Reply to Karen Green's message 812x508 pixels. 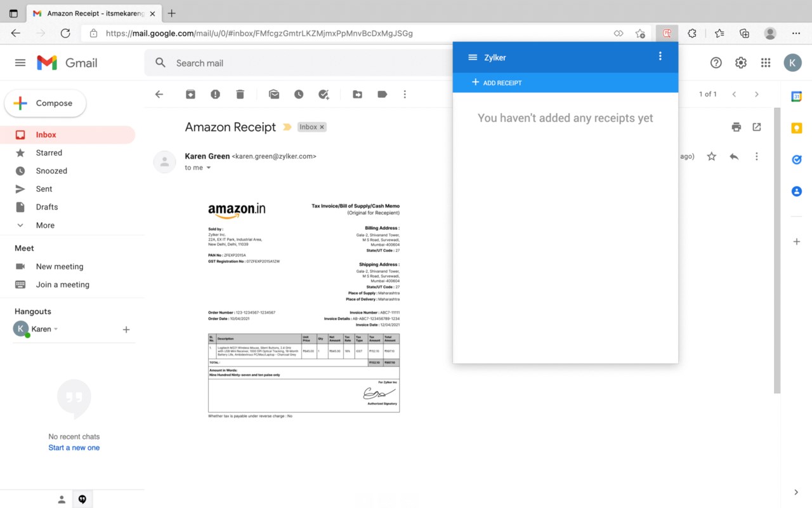(x=734, y=156)
